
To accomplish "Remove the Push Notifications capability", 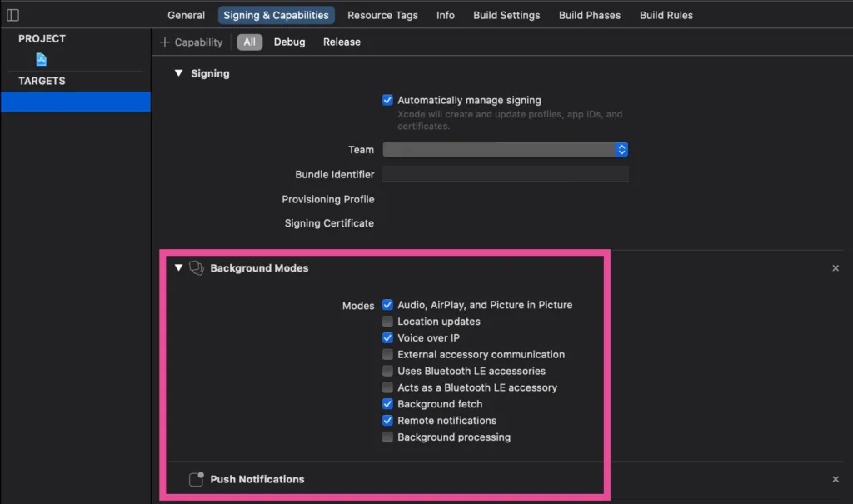I will (x=836, y=479).
